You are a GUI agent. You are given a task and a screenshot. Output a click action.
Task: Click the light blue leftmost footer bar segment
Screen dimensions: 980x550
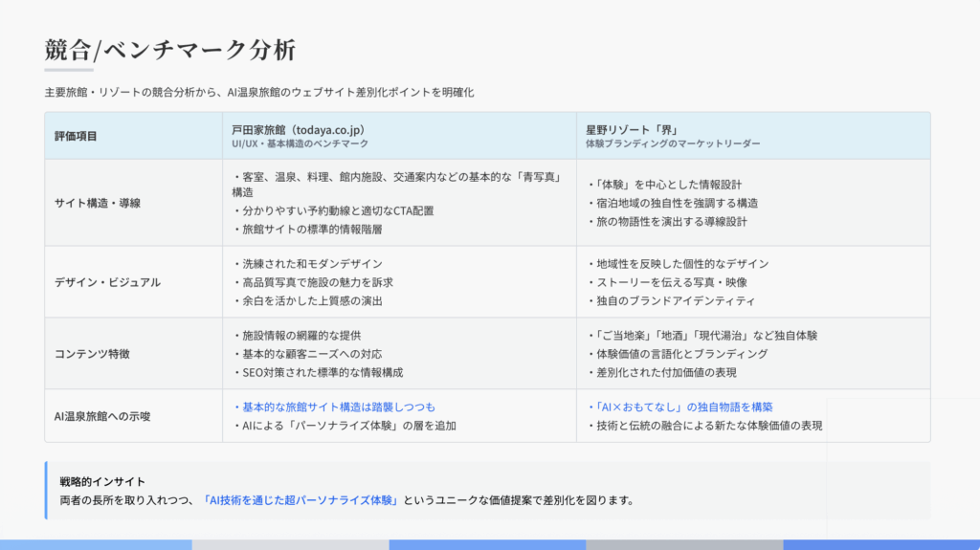[x=96, y=544]
